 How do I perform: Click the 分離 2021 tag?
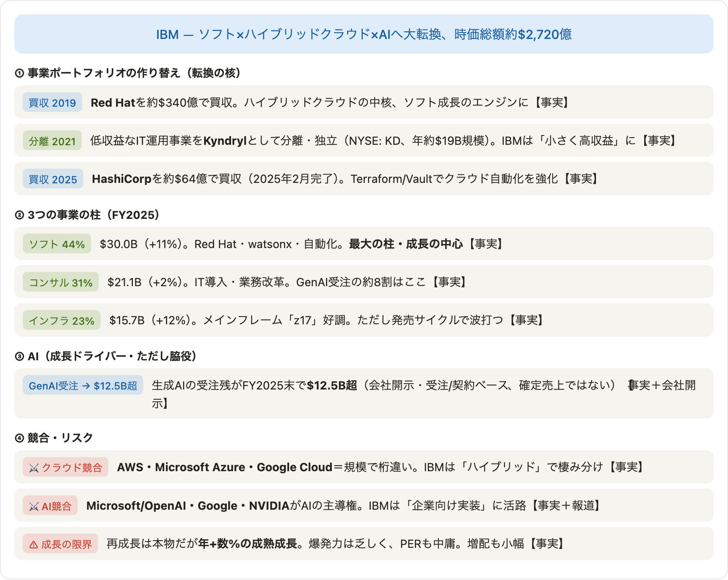coord(52,141)
